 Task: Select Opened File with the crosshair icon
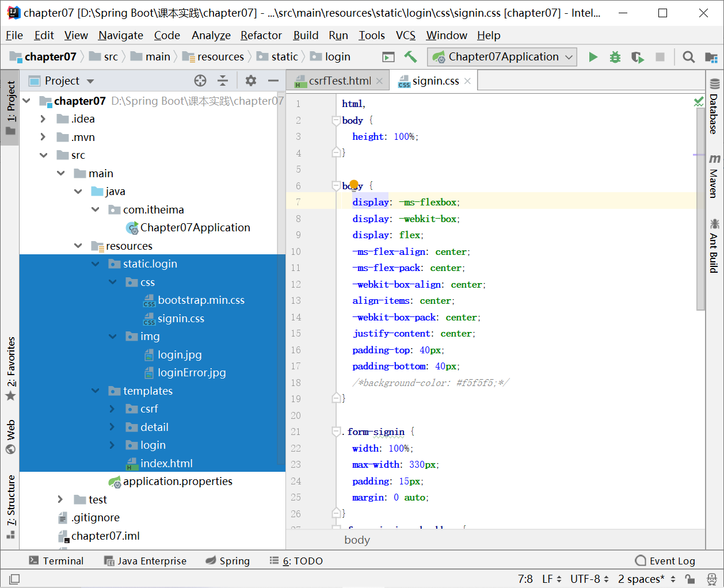200,81
